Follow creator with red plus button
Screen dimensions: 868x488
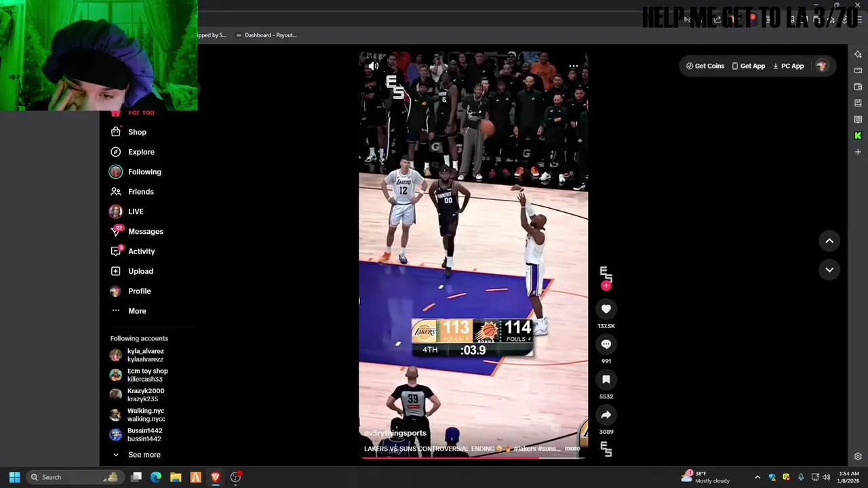click(606, 286)
